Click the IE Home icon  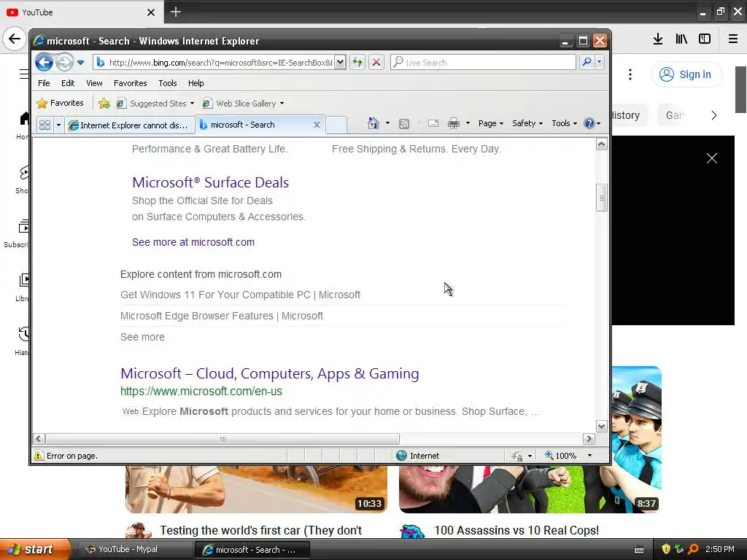(x=373, y=123)
